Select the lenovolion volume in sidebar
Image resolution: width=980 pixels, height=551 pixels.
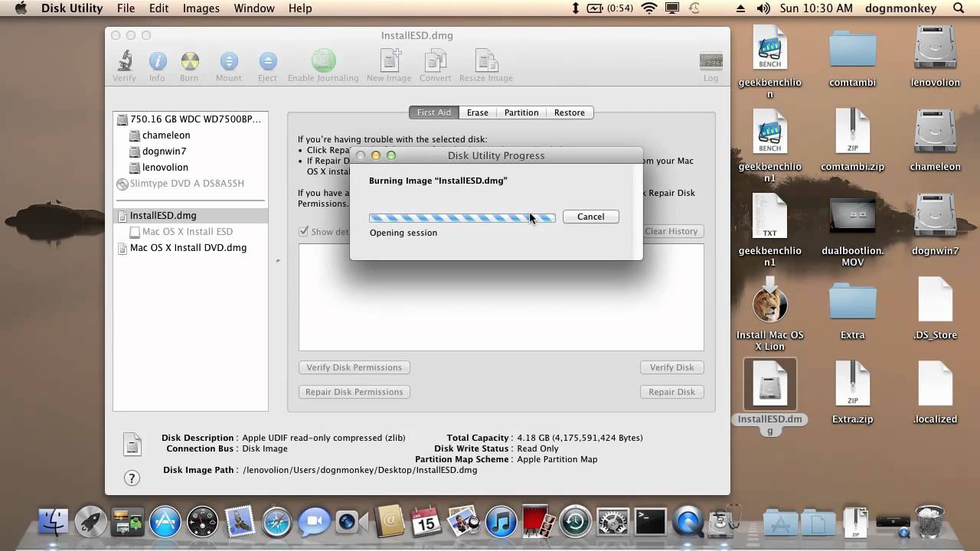point(191,168)
